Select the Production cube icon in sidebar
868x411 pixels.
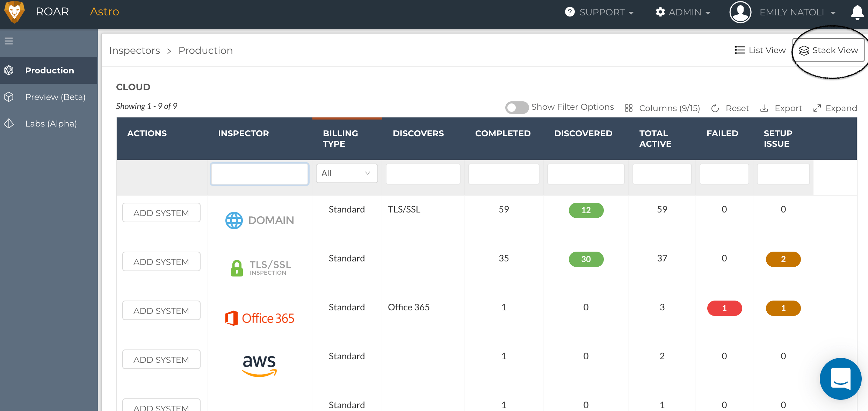8,70
